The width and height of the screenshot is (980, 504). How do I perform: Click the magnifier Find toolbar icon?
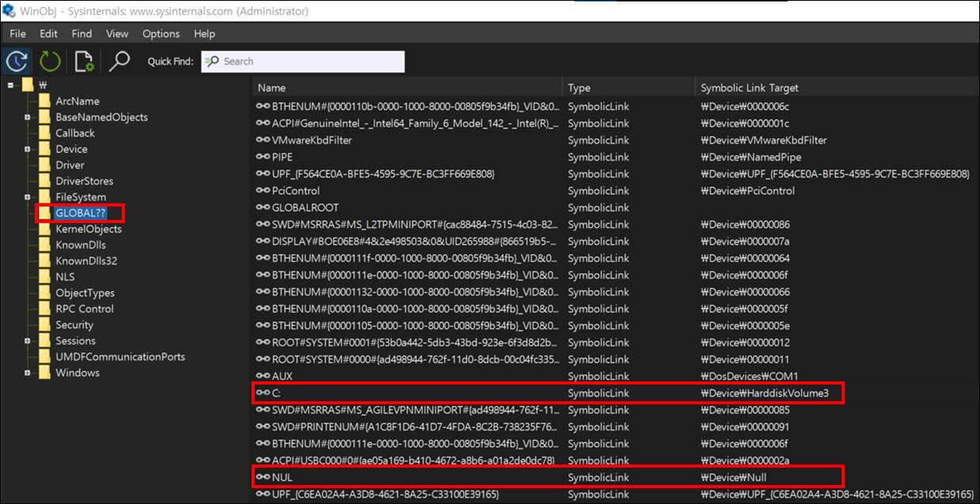tap(119, 61)
